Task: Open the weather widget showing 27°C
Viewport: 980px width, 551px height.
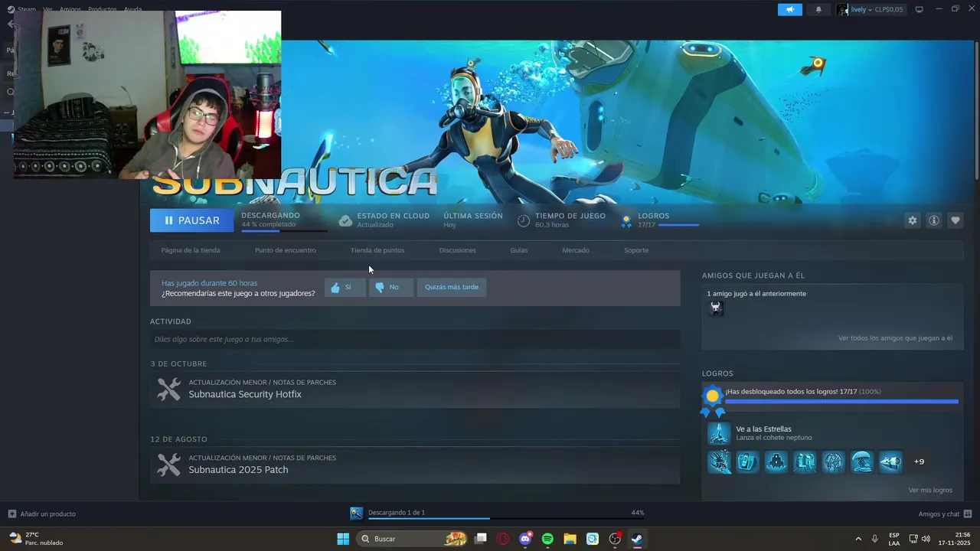Action: (x=36, y=539)
